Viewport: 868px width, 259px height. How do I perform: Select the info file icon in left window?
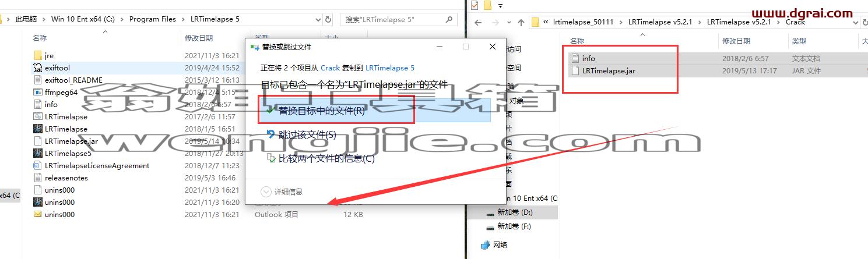38,105
